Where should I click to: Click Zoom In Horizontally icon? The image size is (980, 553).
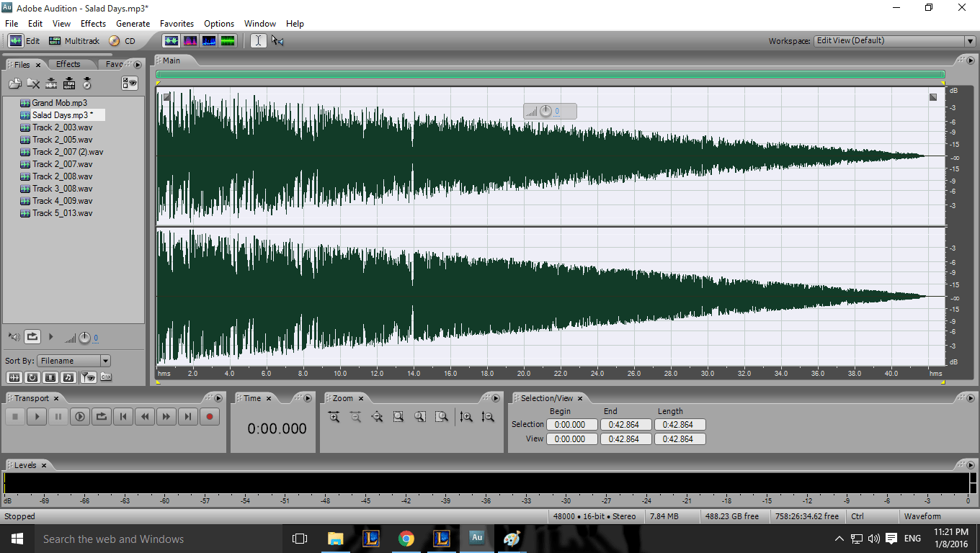tap(334, 417)
